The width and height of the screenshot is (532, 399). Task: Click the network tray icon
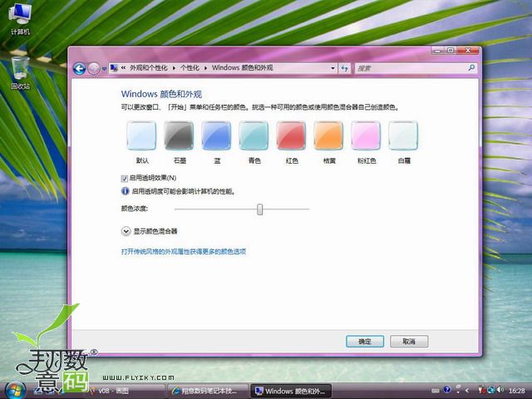point(491,390)
